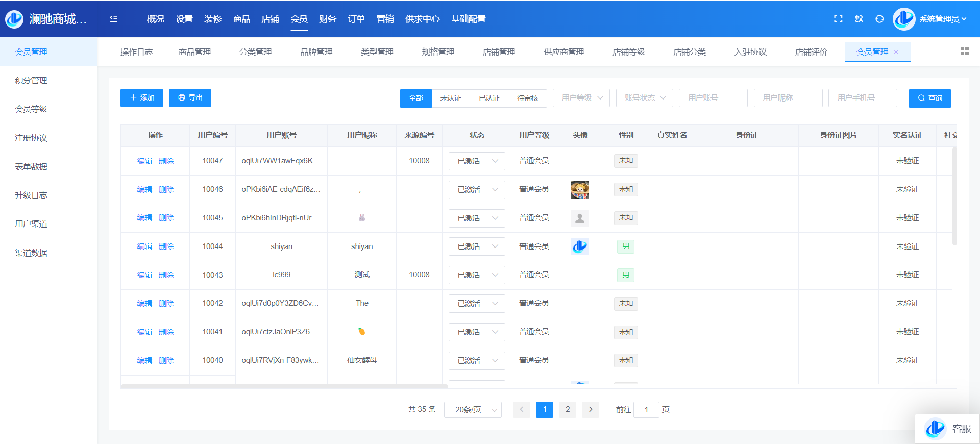Viewport: 980px width, 444px height.
Task: Select the 未认证 filter option
Action: (x=451, y=98)
